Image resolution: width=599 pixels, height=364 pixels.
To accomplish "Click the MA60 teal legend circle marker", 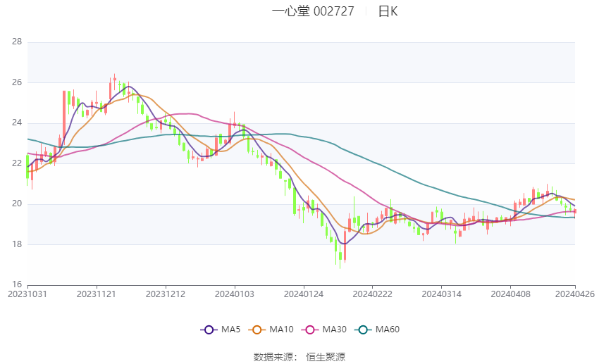I will pyautogui.click(x=364, y=330).
